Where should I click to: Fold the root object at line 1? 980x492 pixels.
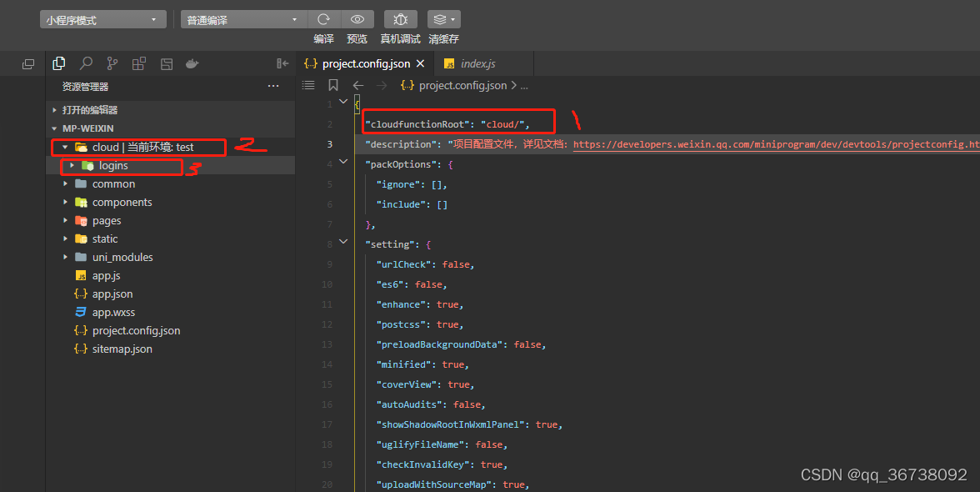click(343, 101)
